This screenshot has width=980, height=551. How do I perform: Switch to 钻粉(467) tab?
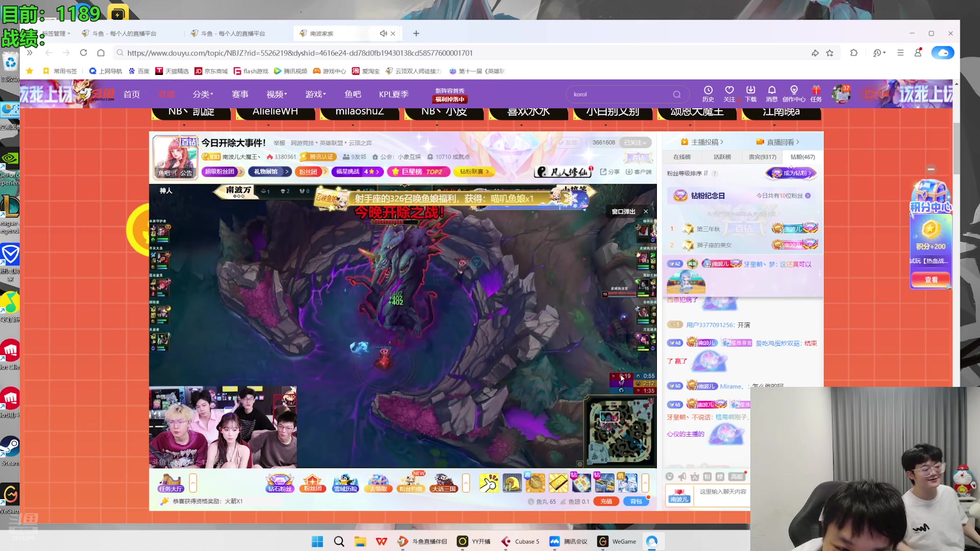pos(803,157)
